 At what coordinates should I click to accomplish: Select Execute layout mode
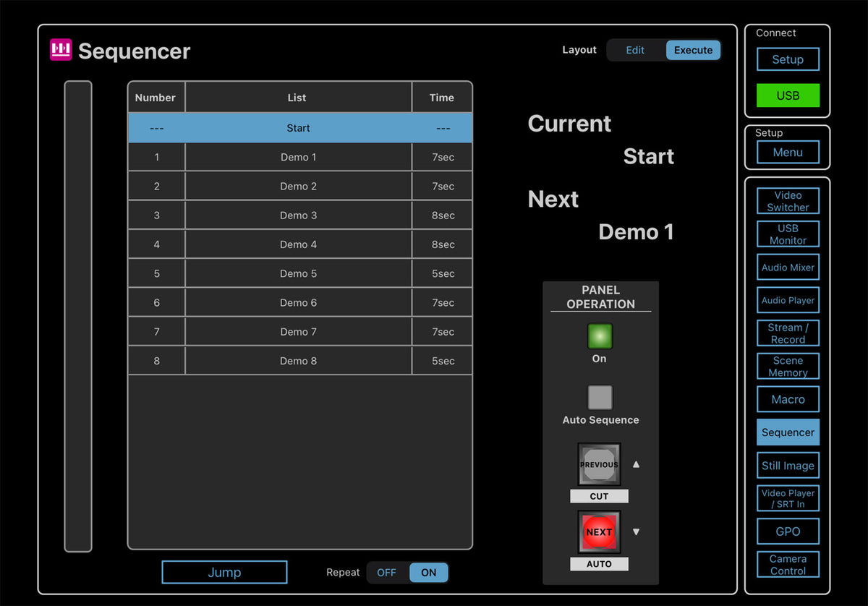click(x=693, y=50)
